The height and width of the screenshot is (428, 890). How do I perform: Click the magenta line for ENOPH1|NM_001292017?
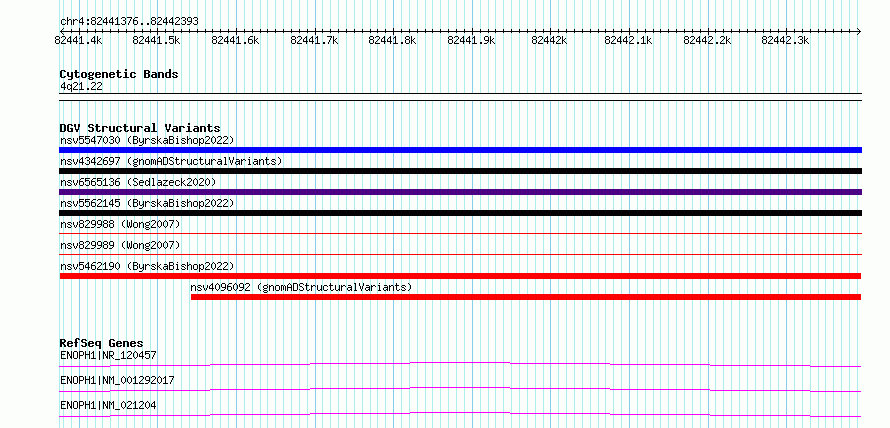[460, 389]
